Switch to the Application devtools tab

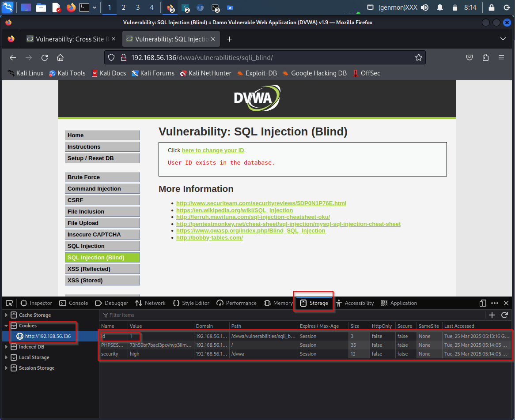399,303
